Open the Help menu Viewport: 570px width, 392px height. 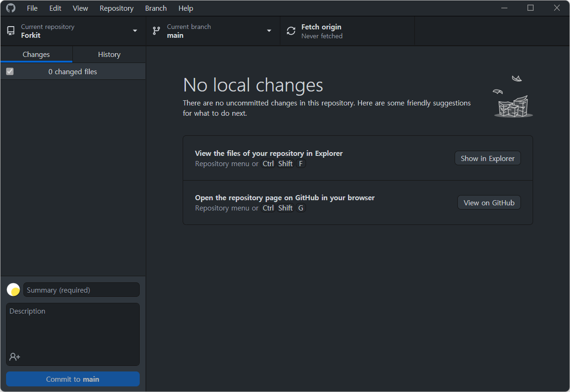tap(186, 8)
